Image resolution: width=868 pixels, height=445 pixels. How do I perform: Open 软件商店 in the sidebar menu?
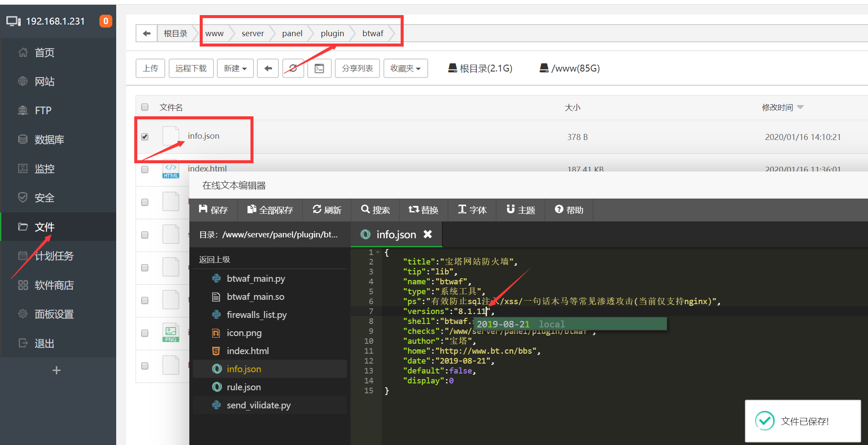54,285
